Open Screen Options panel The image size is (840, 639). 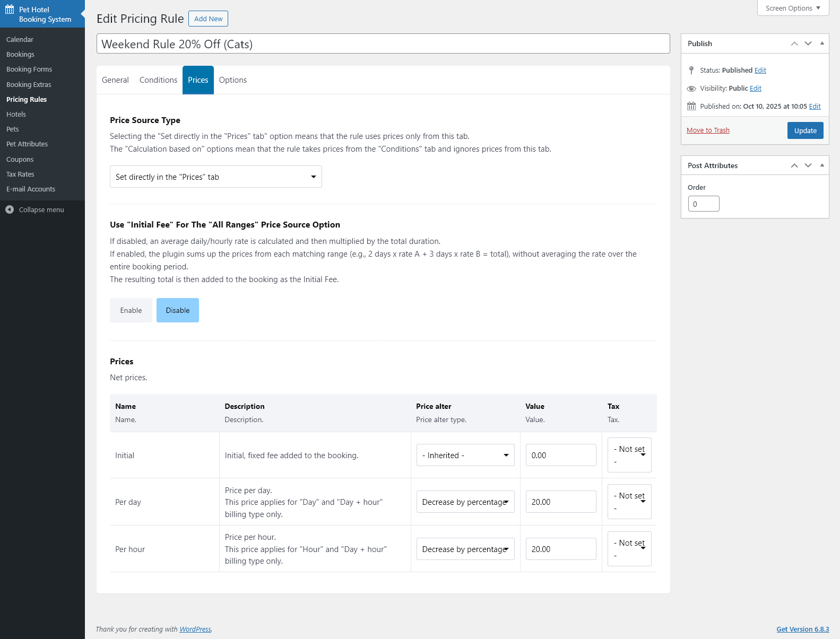tap(793, 8)
